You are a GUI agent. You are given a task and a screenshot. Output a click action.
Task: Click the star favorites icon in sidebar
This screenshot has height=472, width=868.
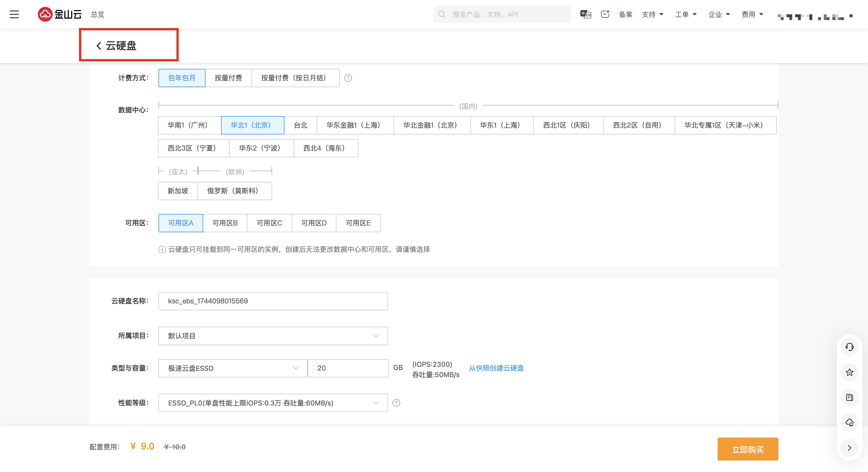point(849,372)
